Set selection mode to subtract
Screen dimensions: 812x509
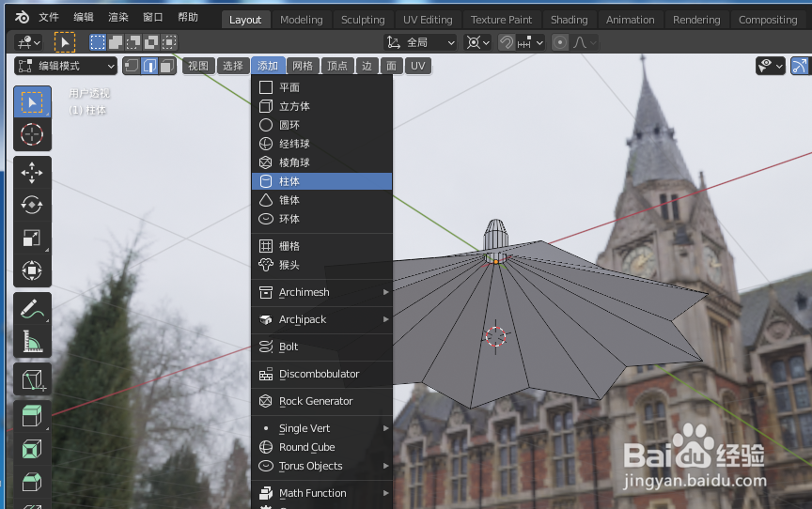click(133, 42)
